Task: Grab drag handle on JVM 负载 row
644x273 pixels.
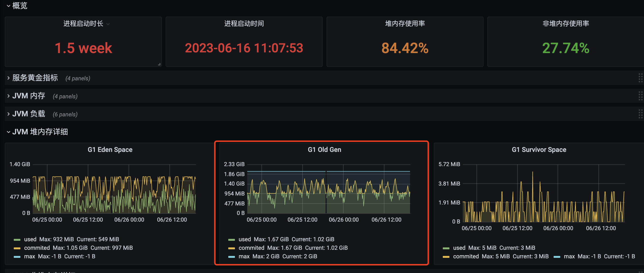Action: click(640, 114)
